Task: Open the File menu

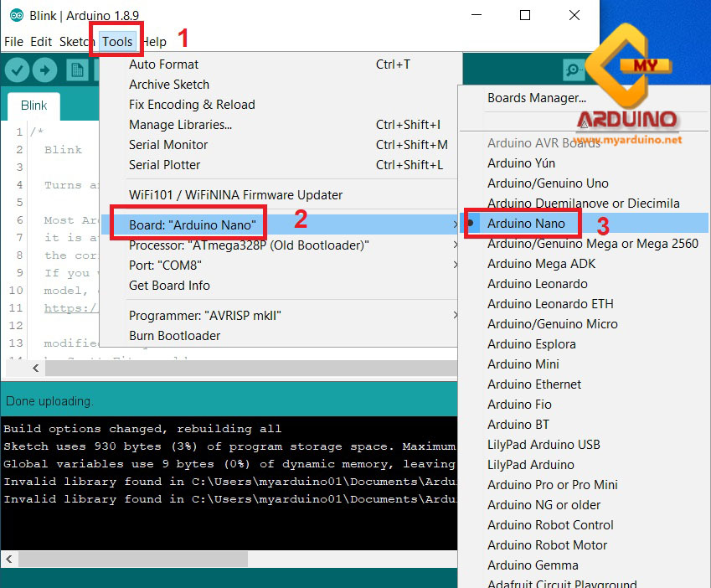Action: pos(13,41)
